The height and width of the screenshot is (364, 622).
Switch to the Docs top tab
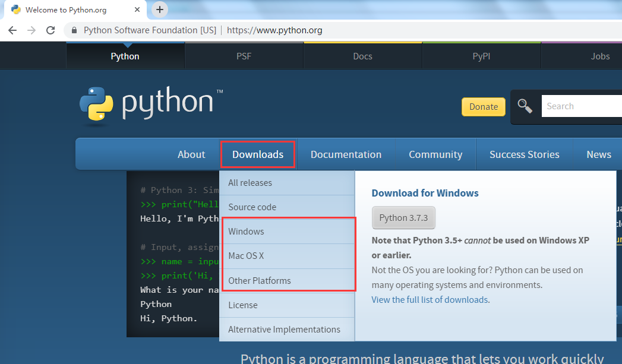tap(362, 56)
